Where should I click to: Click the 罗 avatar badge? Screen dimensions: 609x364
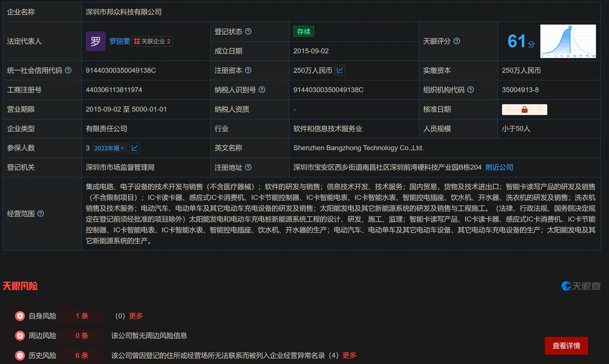95,41
